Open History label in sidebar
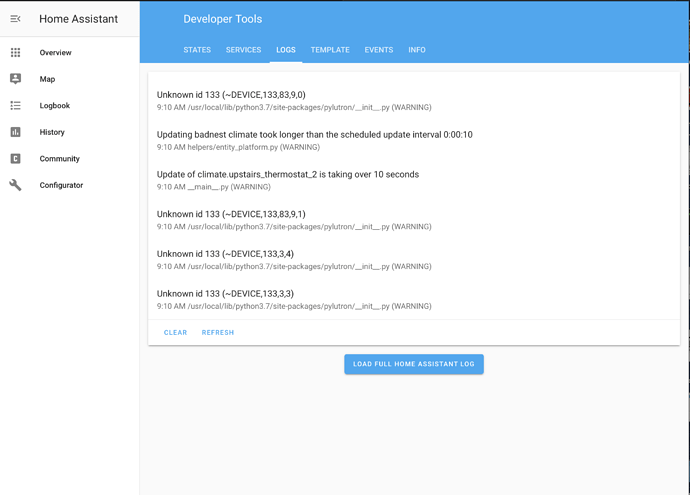 [52, 132]
